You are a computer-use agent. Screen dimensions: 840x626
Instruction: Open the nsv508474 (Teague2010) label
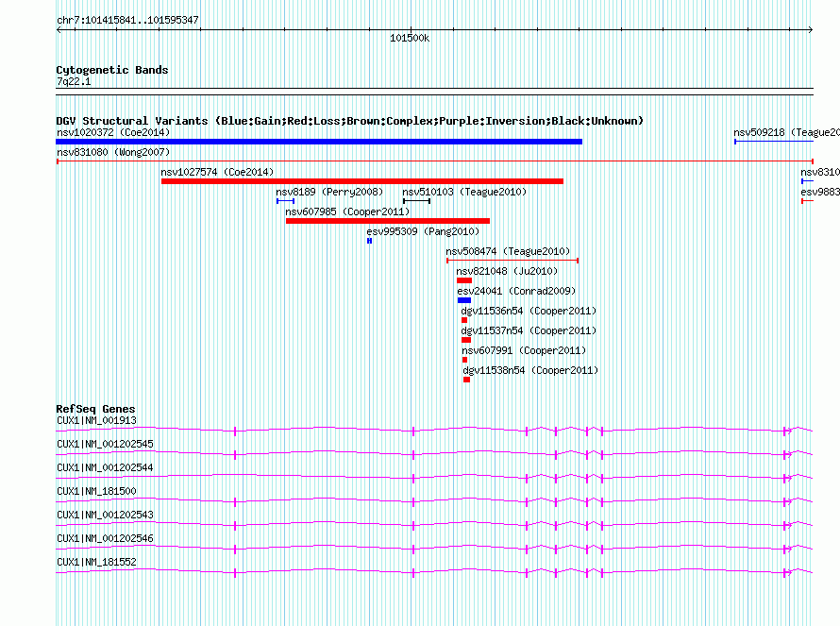pos(508,251)
